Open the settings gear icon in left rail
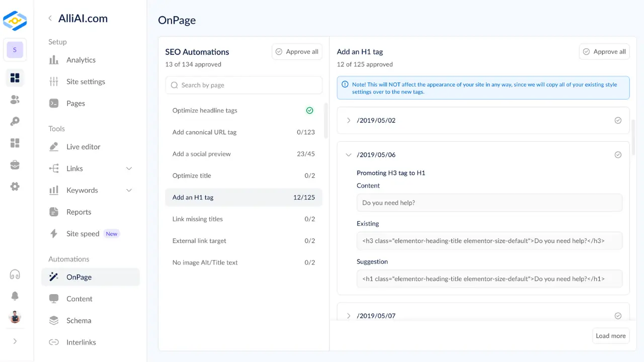Viewport: 644px width, 362px height. (15, 187)
